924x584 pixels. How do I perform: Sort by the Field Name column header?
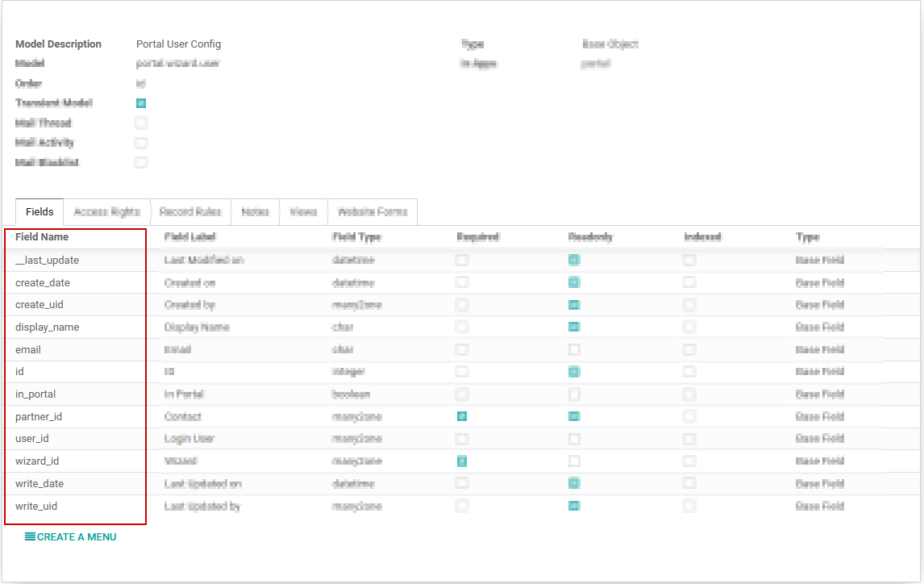(42, 237)
